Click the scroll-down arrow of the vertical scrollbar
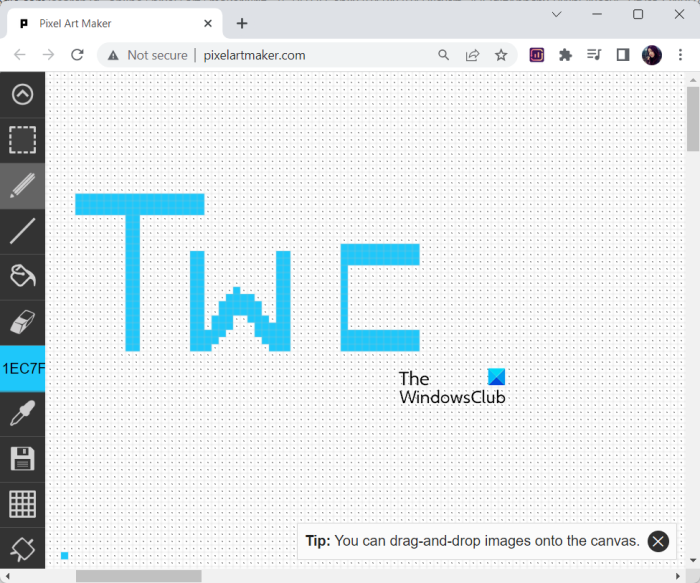This screenshot has width=700, height=583. tap(693, 560)
